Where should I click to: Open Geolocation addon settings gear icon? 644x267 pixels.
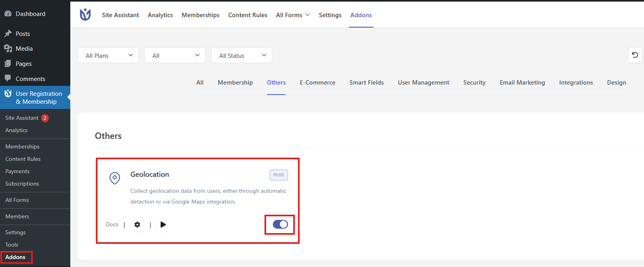(x=137, y=225)
